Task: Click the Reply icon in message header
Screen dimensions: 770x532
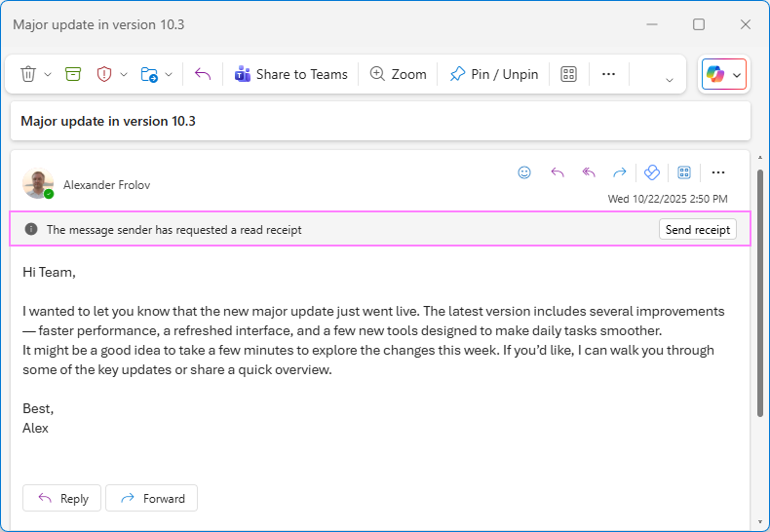Action: [558, 172]
